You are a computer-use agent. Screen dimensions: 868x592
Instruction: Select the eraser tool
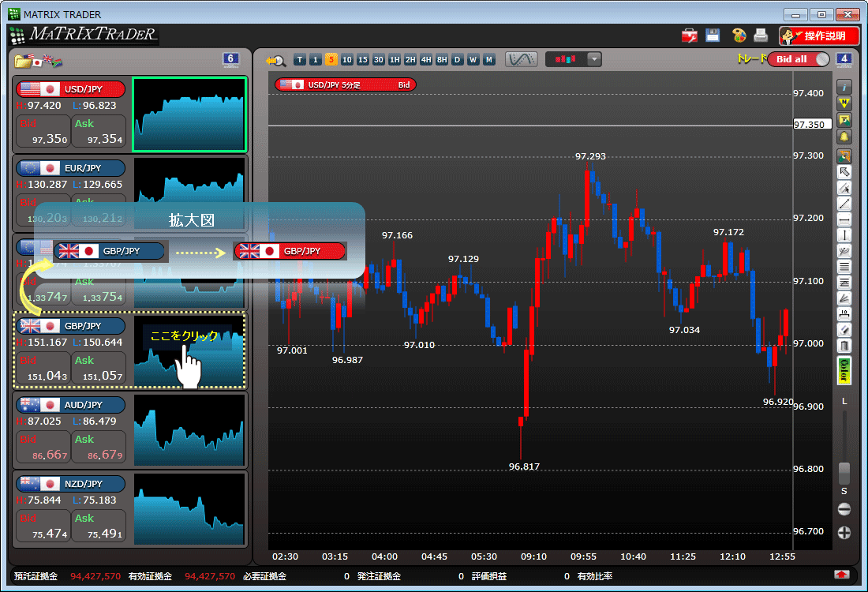pos(844,330)
